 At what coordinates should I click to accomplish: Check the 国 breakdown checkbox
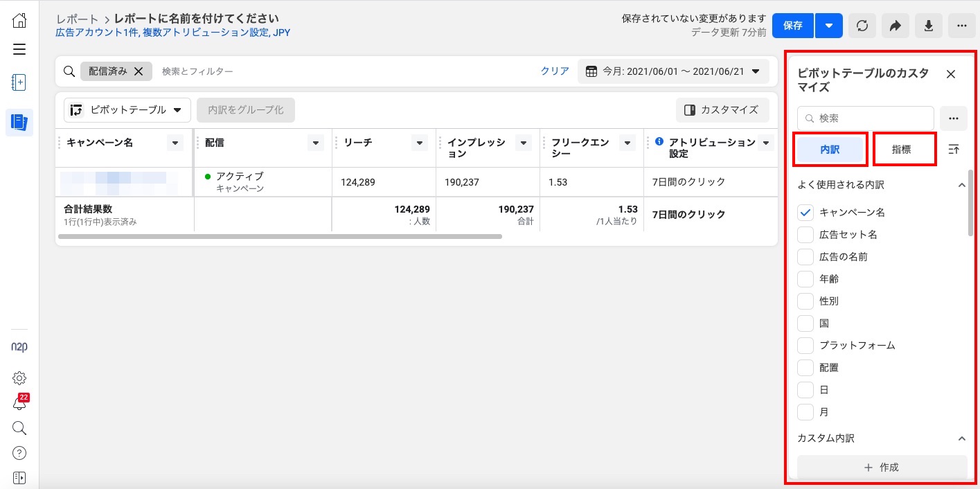805,323
